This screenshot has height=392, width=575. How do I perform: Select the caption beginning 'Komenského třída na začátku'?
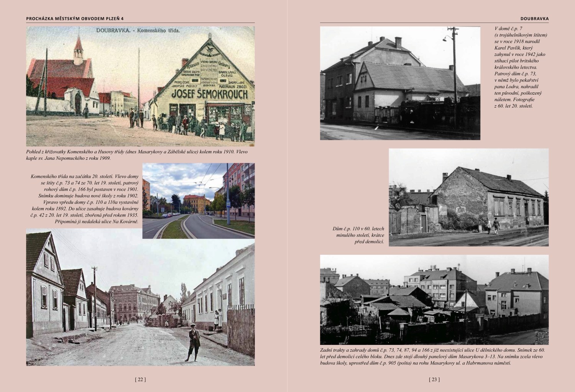pyautogui.click(x=85, y=199)
